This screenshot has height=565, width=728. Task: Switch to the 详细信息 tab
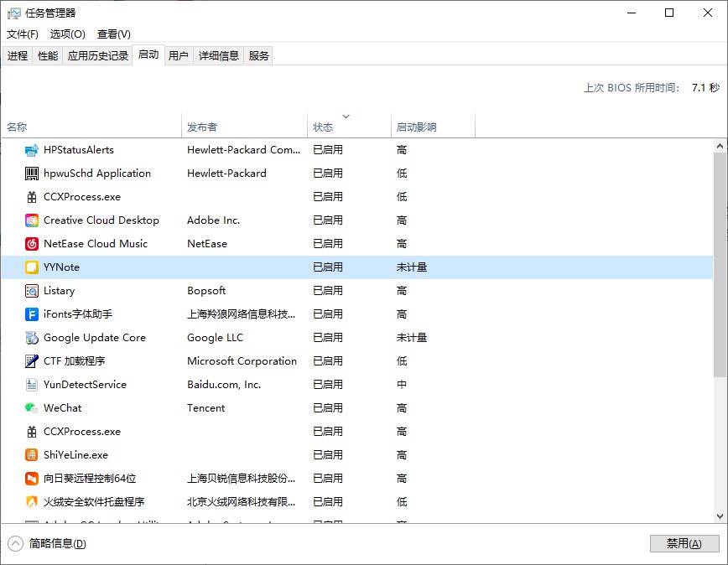click(219, 55)
